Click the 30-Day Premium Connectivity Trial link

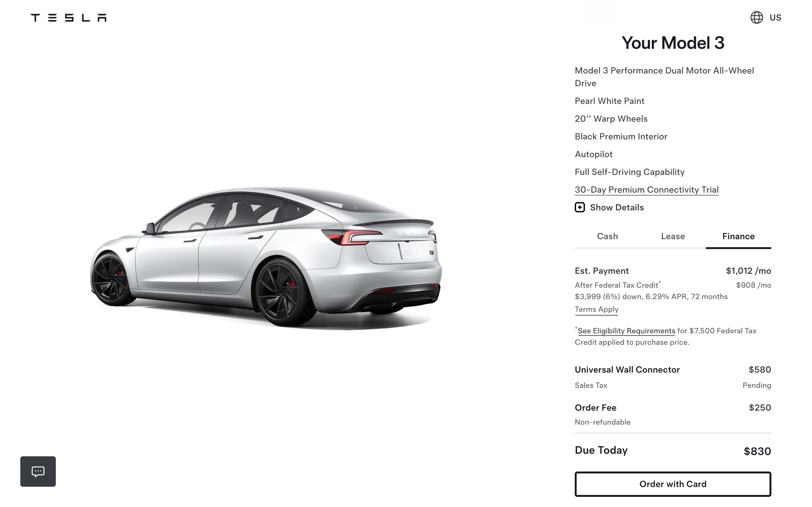[646, 189]
